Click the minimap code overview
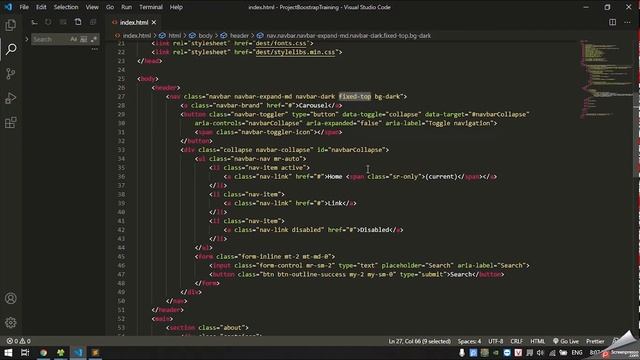The height and width of the screenshot is (360, 640). point(606,80)
